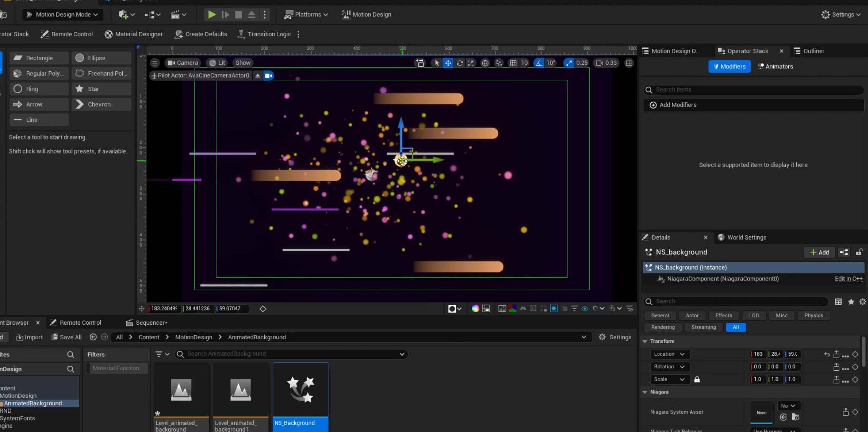Viewport: 868px width, 432px height.
Task: Toggle rotation angle snapping
Action: 539,63
